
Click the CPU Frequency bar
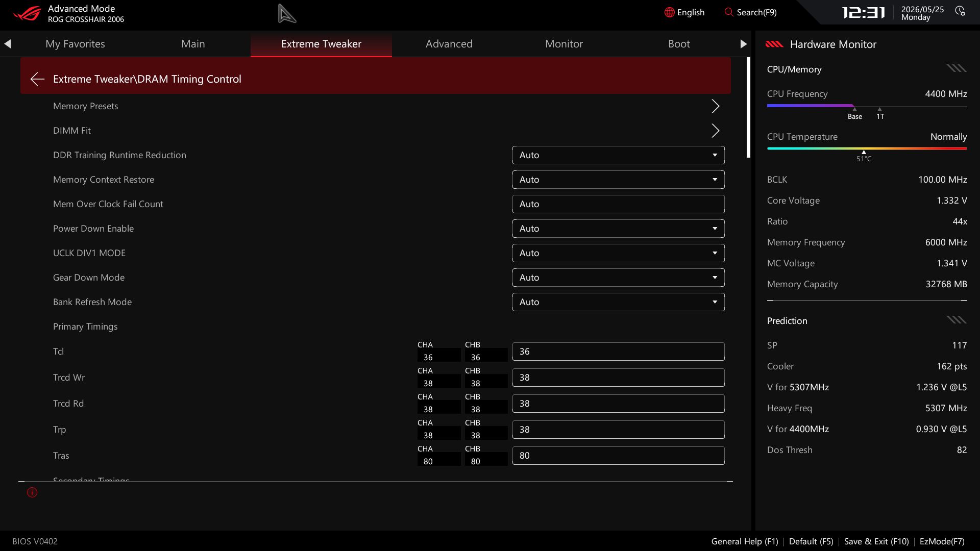click(867, 106)
